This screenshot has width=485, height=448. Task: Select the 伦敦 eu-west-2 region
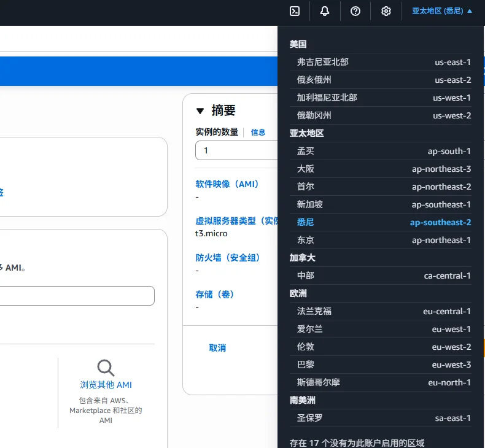coord(384,347)
